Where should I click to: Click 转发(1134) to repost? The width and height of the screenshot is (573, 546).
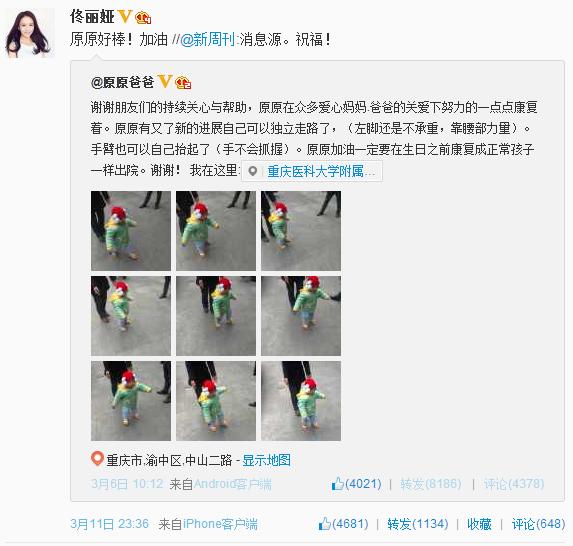pos(418,524)
